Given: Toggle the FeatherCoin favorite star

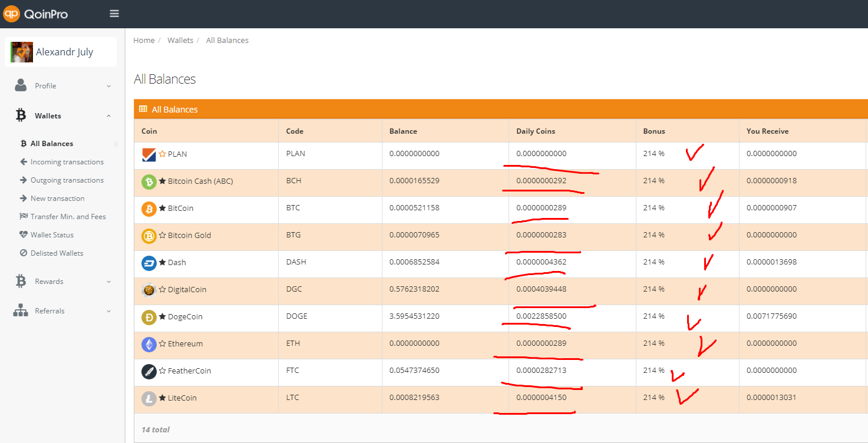Looking at the screenshot, I should click(162, 371).
